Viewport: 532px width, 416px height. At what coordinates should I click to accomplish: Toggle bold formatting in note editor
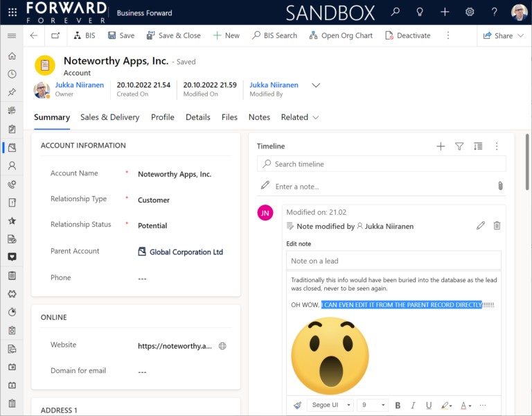[x=398, y=406]
